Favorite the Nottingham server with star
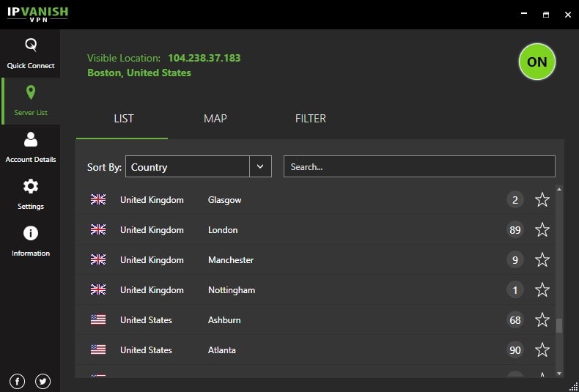 tap(542, 289)
